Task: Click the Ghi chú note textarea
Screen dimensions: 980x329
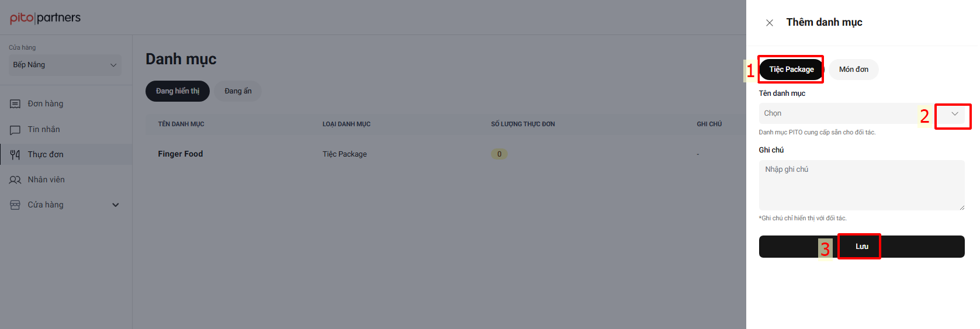Action: [862, 185]
